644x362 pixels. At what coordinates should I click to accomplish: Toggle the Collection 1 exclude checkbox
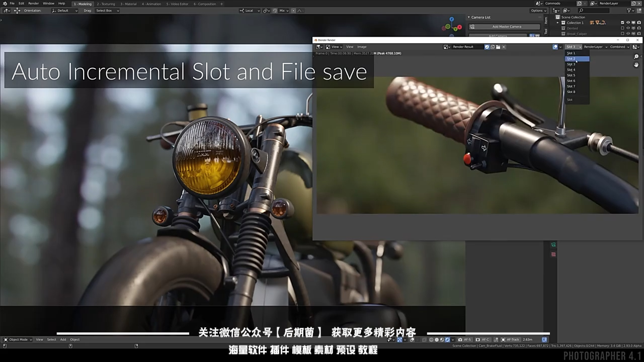click(622, 23)
